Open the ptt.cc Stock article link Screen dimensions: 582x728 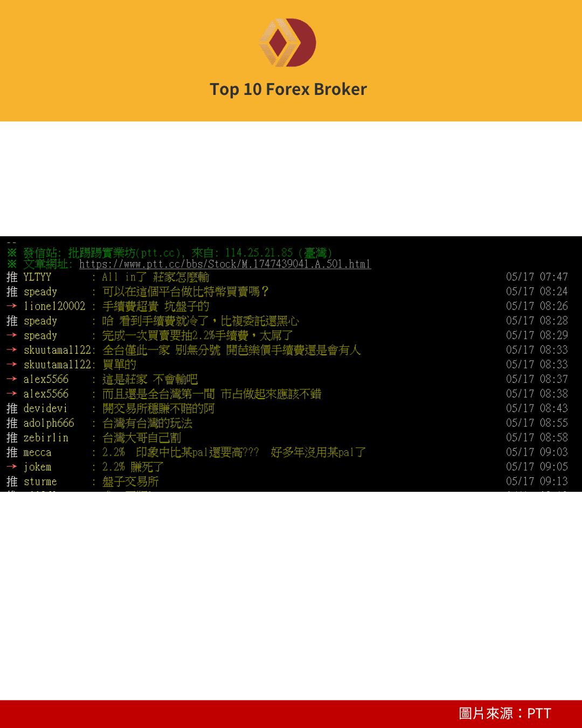tap(224, 264)
